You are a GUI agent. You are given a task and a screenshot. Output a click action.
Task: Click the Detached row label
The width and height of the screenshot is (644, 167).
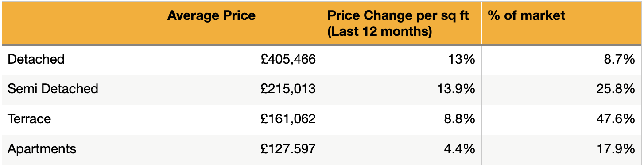[x=82, y=60]
